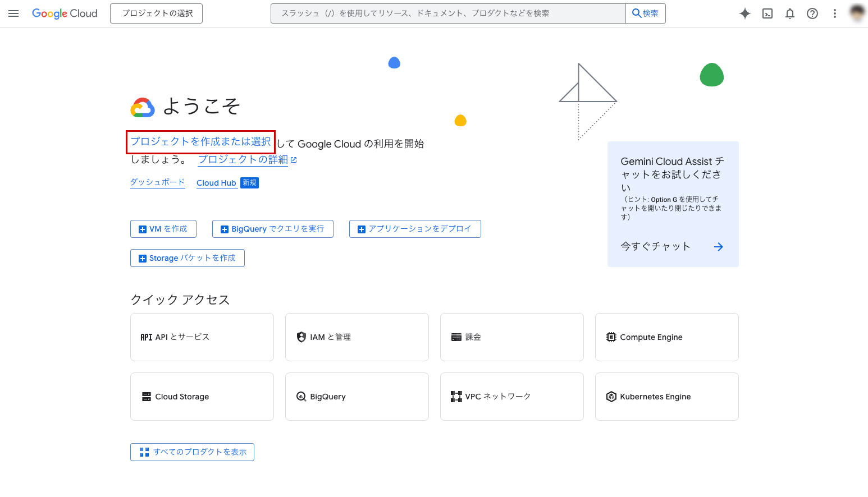Open the Cloud Storage card
The image size is (868, 497).
pos(202,397)
